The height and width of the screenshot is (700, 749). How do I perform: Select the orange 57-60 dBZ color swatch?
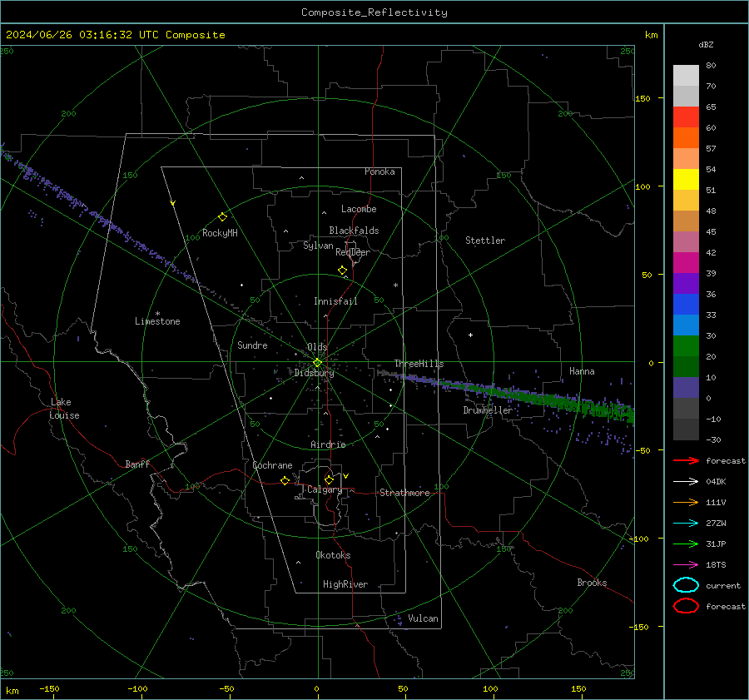(686, 138)
